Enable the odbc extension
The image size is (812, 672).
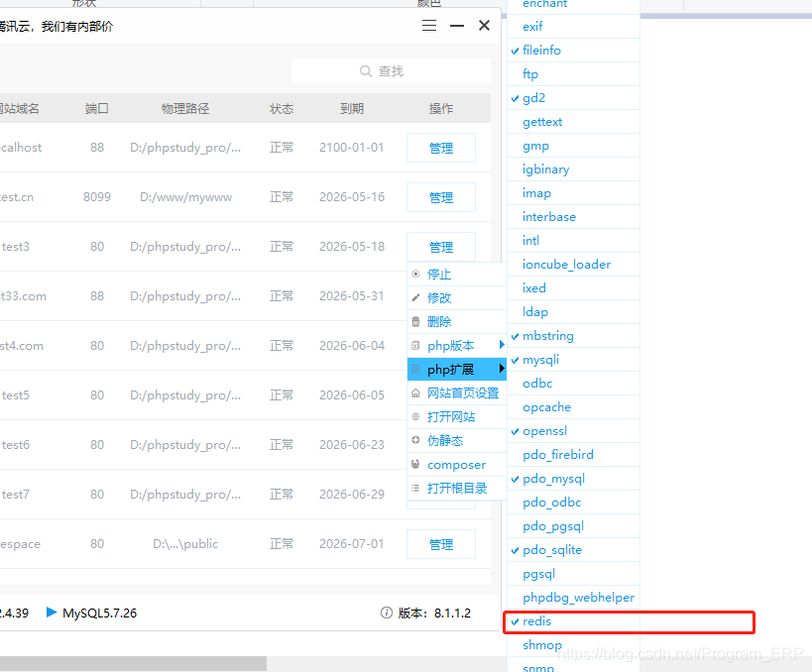[573, 384]
